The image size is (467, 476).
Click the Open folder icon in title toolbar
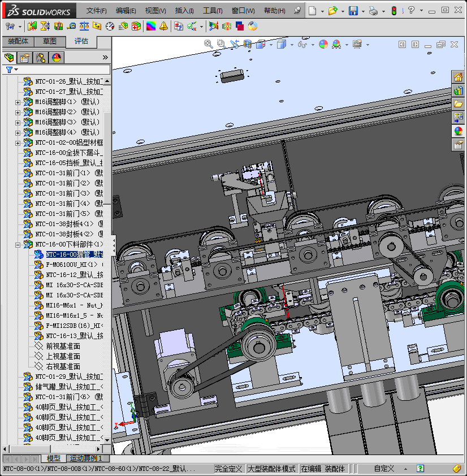pos(333,10)
